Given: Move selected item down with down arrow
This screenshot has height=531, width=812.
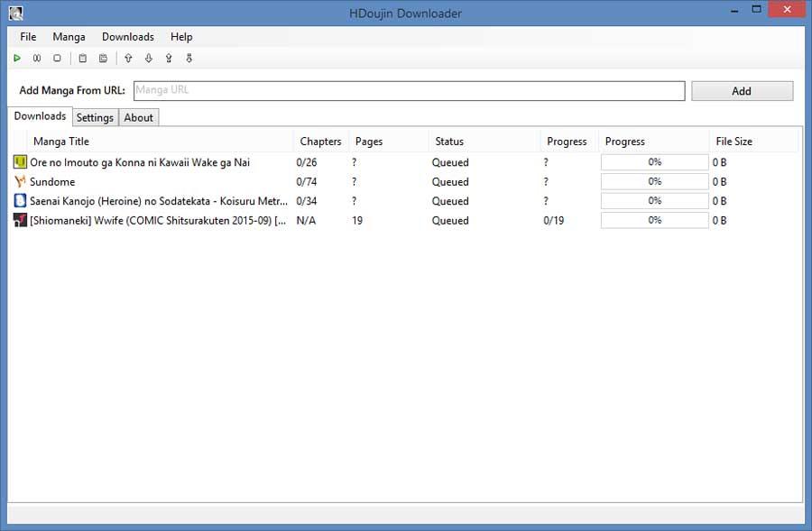Looking at the screenshot, I should coord(149,59).
